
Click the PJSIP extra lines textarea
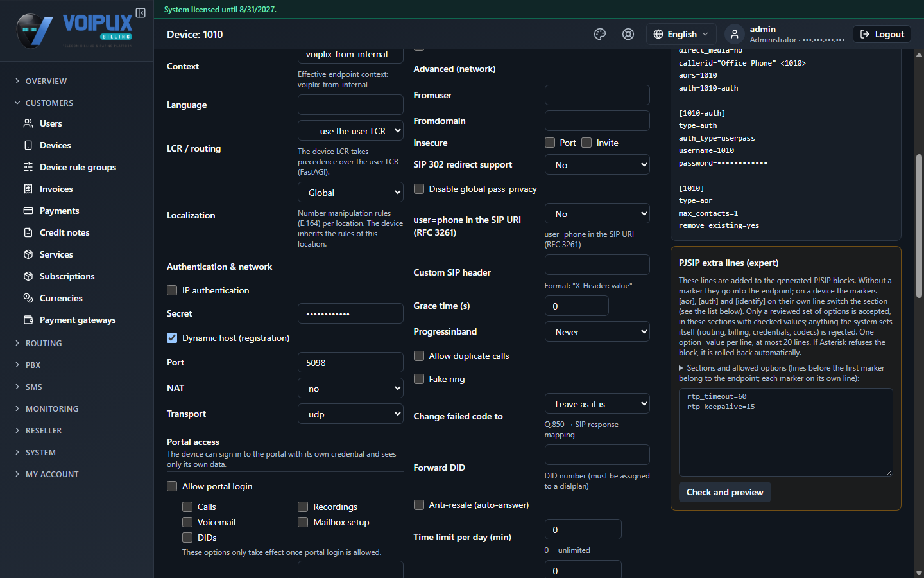pos(786,432)
